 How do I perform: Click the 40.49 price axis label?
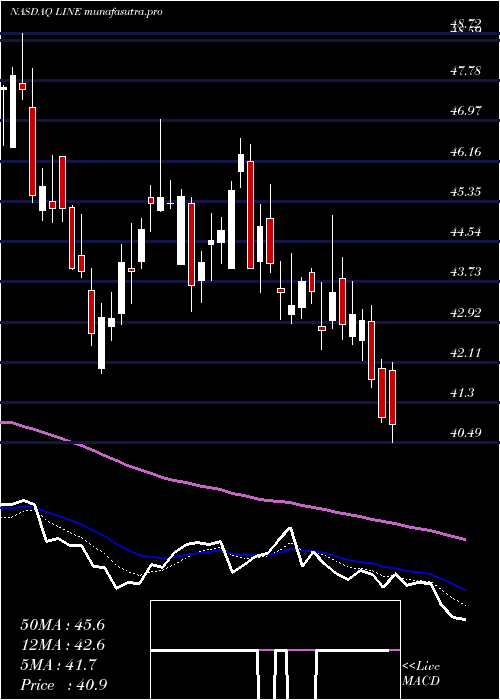pos(466,433)
